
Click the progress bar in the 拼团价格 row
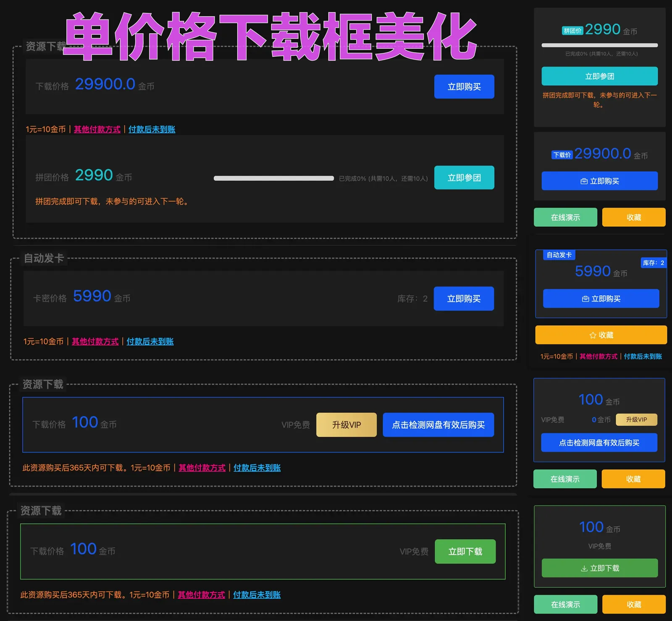click(274, 178)
